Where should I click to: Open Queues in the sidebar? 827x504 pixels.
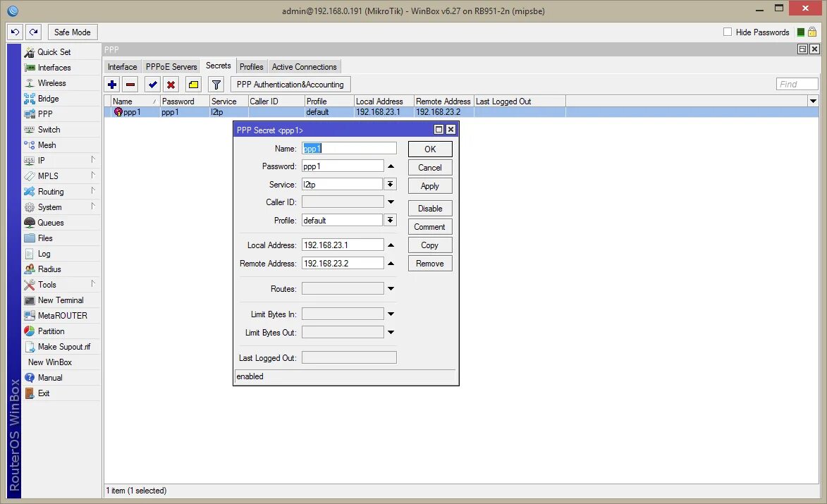[x=61, y=223]
